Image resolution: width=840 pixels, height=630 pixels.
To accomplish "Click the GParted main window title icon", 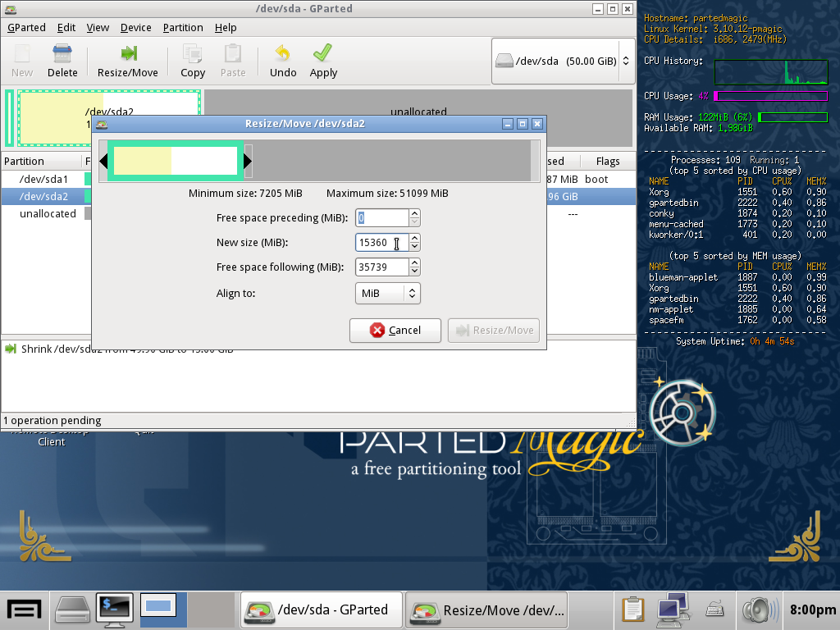I will click(10, 9).
